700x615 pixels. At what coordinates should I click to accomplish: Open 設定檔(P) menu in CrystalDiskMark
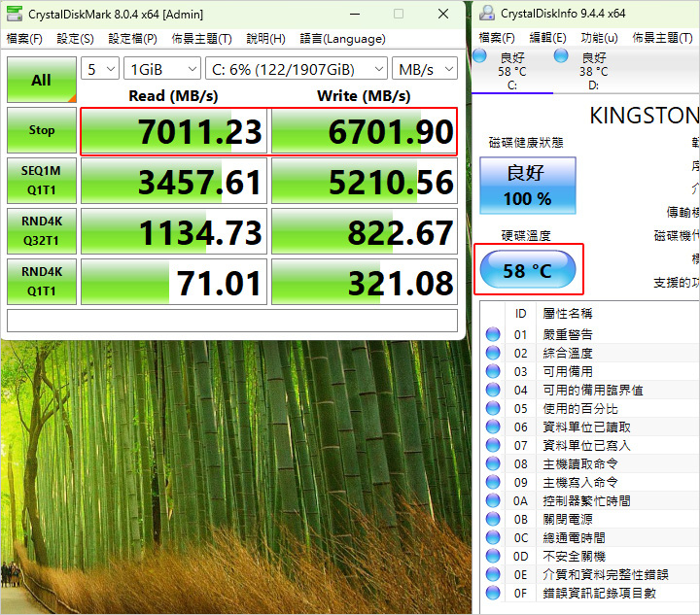132,39
